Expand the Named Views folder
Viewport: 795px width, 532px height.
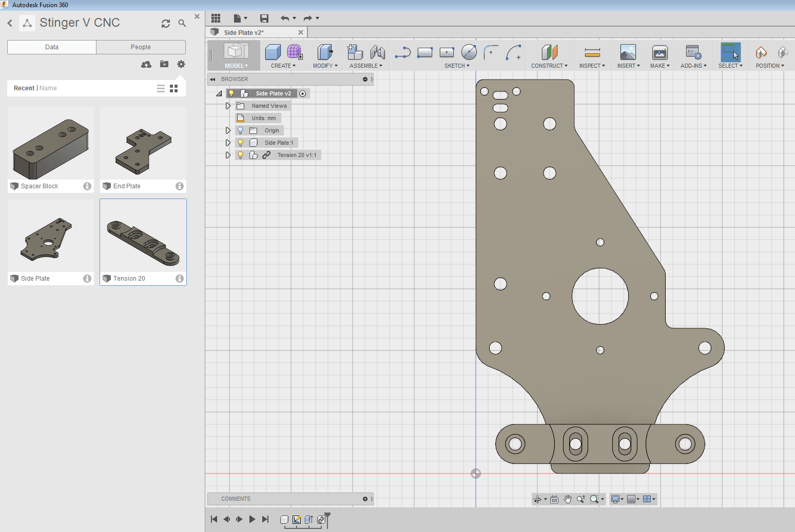coord(228,105)
